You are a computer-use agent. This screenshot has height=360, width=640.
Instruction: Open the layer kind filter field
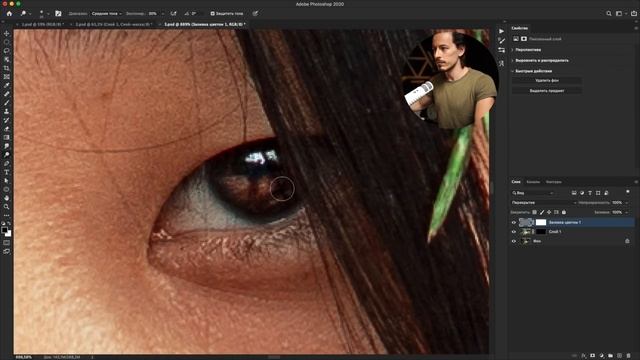[533, 193]
